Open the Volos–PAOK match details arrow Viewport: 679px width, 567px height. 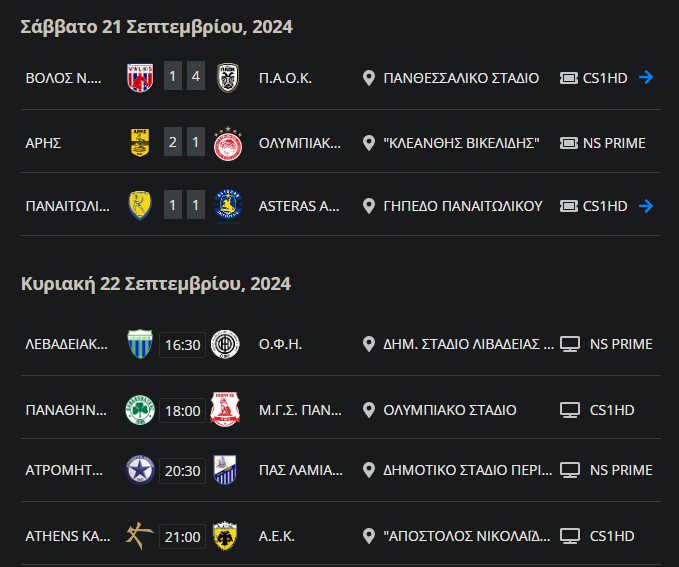[646, 77]
